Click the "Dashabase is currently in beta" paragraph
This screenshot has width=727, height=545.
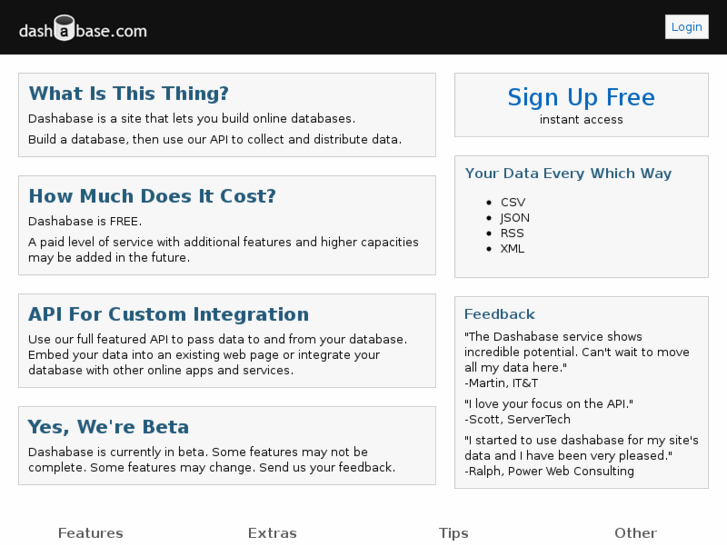[212, 460]
